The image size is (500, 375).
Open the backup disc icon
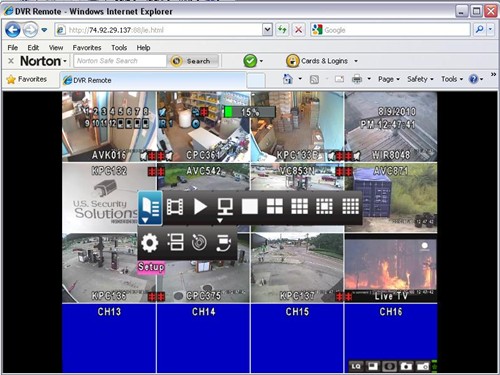tap(199, 243)
